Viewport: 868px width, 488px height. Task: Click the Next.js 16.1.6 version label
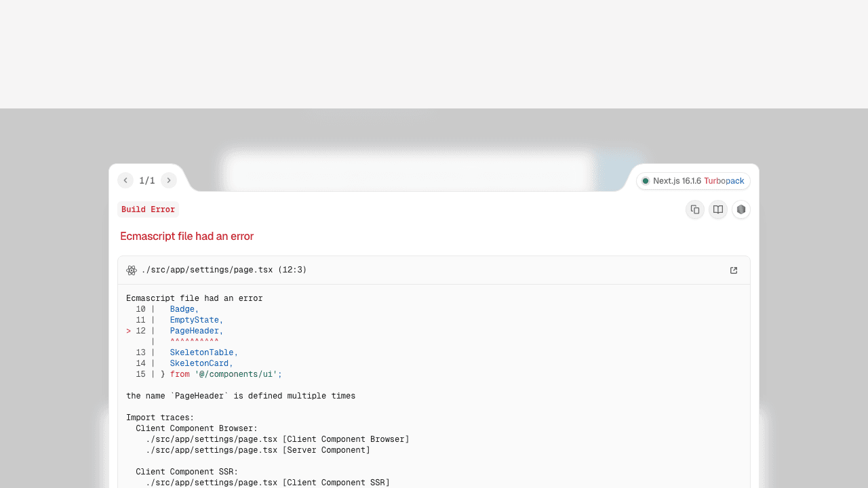pos(677,181)
